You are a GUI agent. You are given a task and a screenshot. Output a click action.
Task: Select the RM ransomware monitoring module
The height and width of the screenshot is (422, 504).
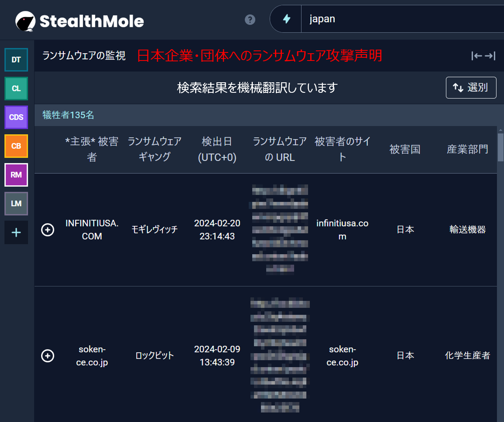click(16, 175)
